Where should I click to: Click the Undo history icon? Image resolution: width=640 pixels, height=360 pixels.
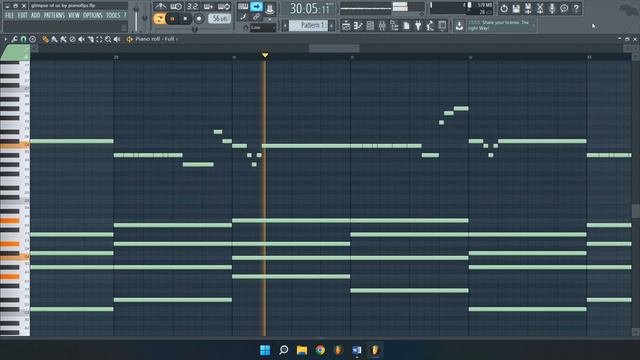(x=504, y=8)
